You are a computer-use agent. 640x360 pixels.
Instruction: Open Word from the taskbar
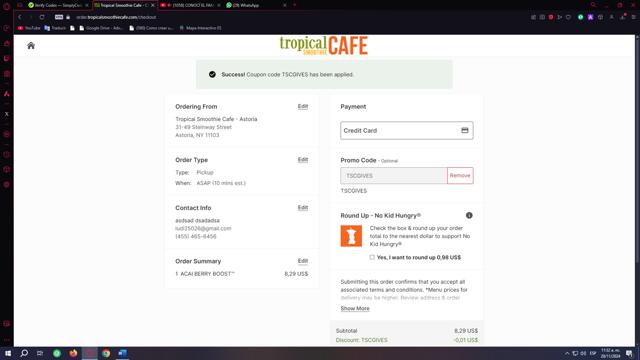[x=122, y=353]
